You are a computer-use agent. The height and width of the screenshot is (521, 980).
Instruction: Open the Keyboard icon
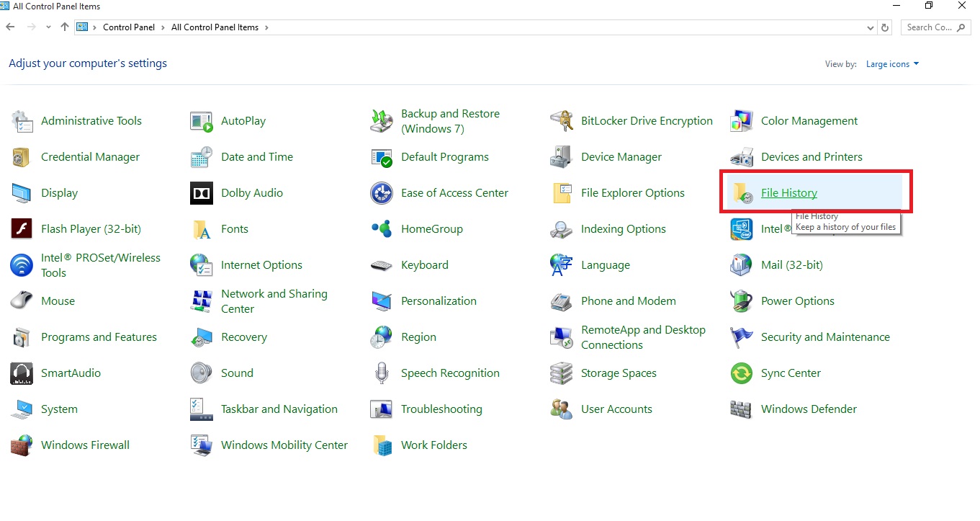(382, 265)
